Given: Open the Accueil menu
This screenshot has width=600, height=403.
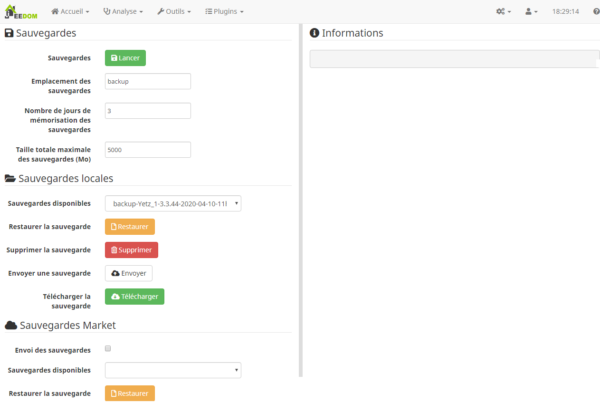Looking at the screenshot, I should (x=70, y=11).
